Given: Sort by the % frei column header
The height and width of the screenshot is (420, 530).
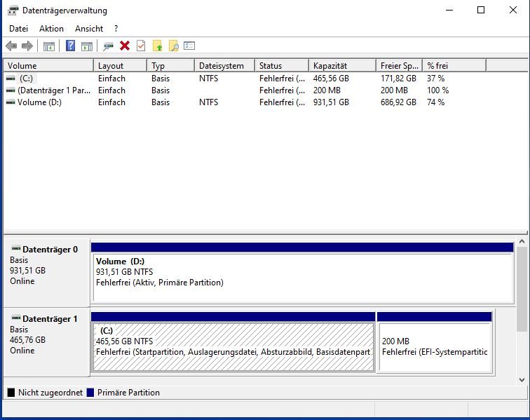Looking at the screenshot, I should coord(454,66).
